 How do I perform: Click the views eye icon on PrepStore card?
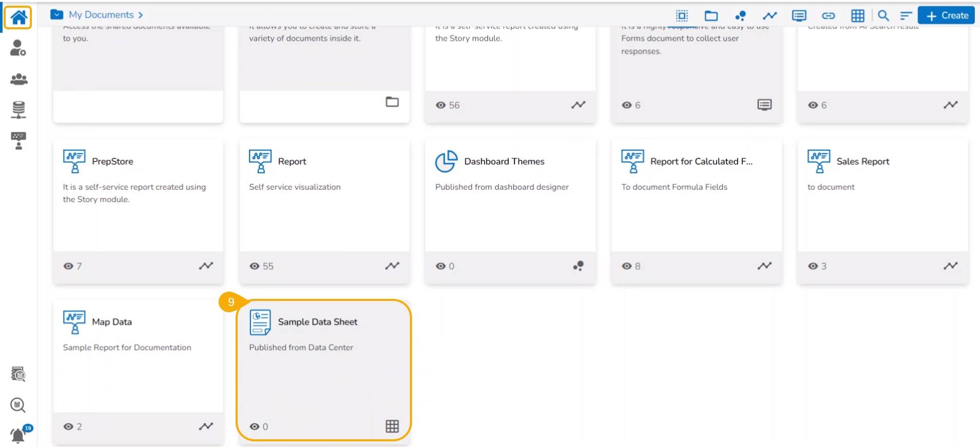coord(68,266)
